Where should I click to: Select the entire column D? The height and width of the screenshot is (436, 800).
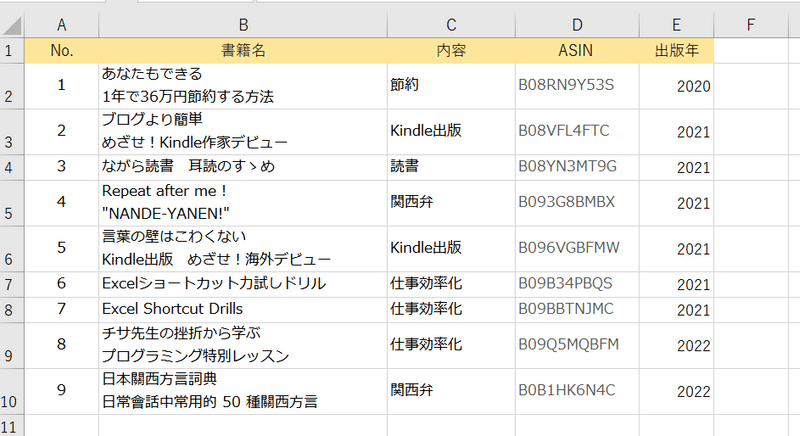tap(578, 23)
